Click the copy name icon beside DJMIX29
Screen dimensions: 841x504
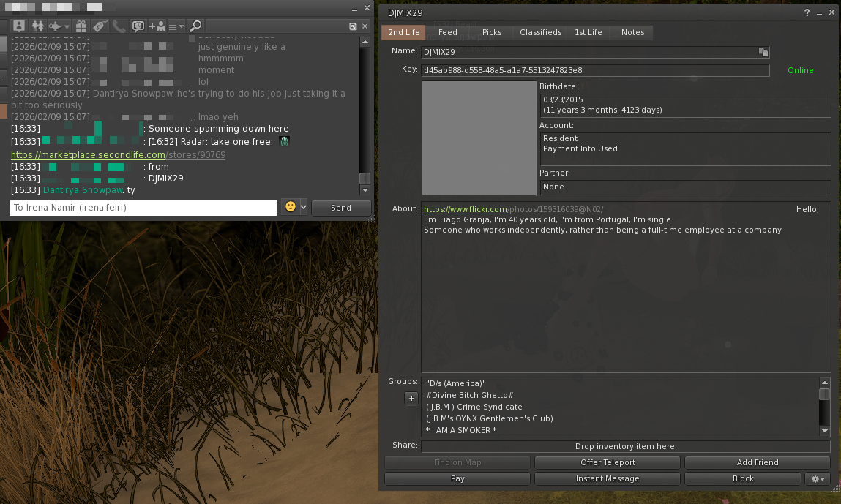tap(763, 52)
